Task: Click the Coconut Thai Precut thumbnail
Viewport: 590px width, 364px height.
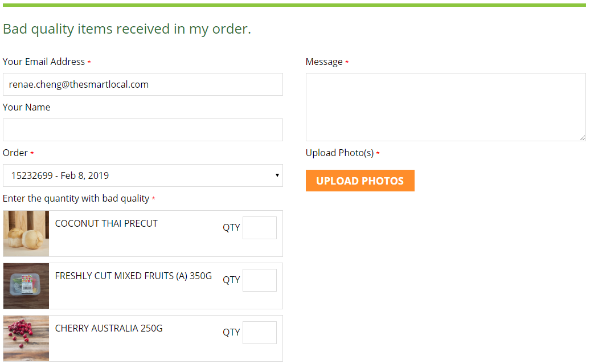Action: [26, 234]
